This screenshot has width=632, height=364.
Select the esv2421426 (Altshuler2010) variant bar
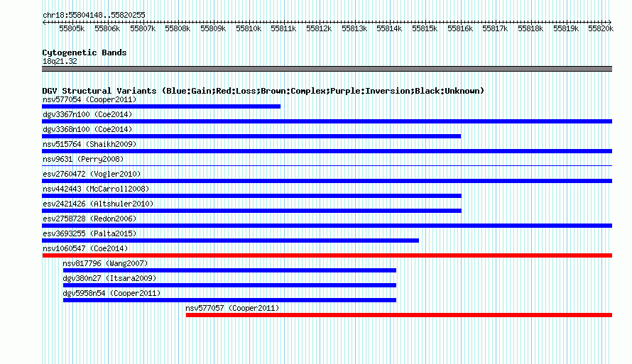(252, 211)
